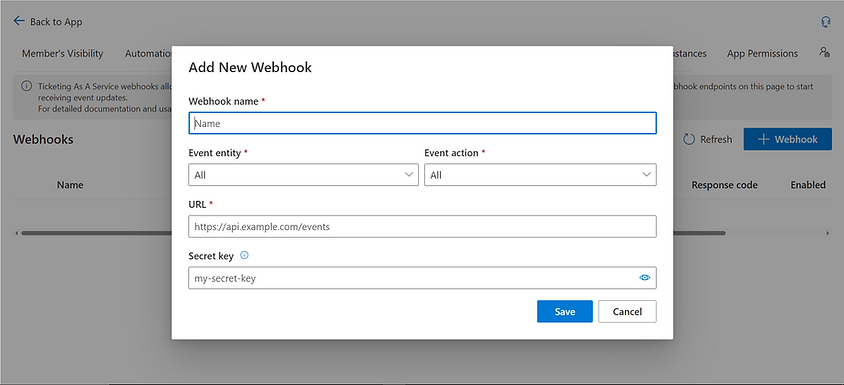Click the Refresh circular arrow icon
The width and height of the screenshot is (844, 385).
[689, 139]
